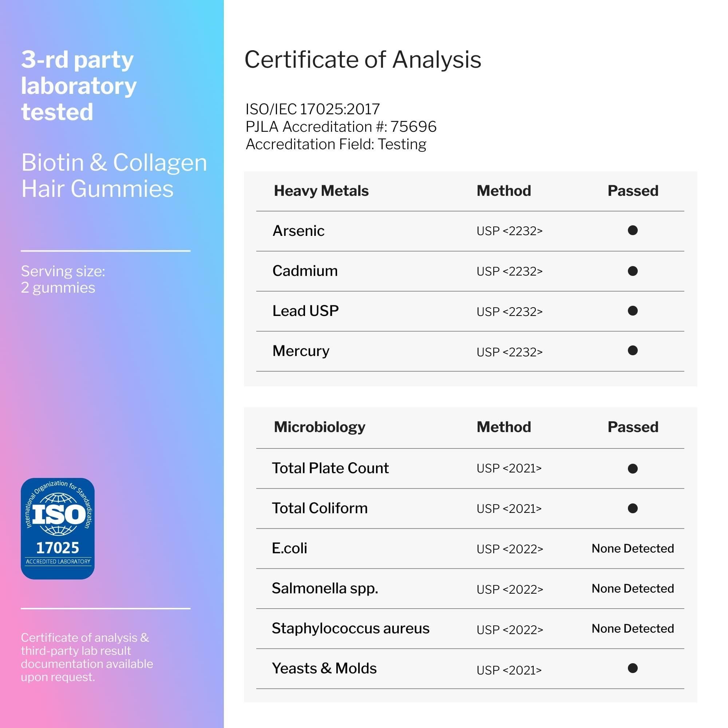
Task: Click the Total Plate Count passed dot
Action: point(633,468)
